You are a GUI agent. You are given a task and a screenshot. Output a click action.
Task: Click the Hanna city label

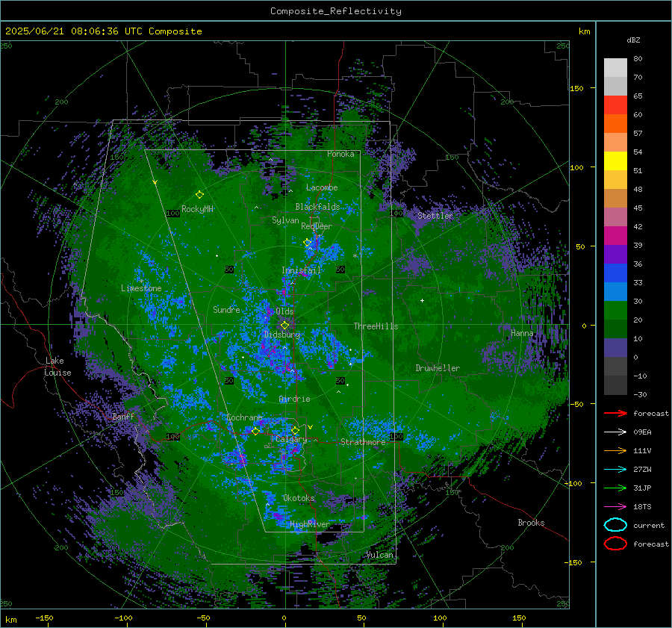[x=522, y=333]
